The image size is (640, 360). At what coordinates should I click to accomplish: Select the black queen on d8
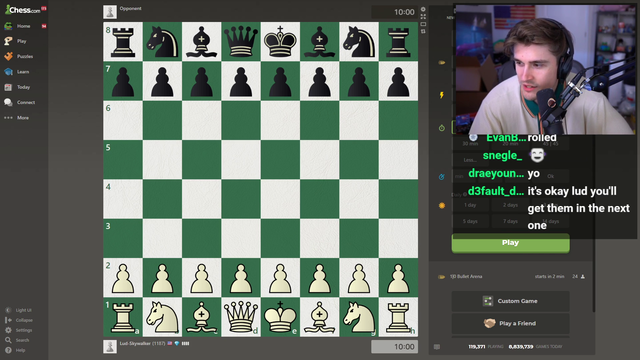(x=241, y=42)
